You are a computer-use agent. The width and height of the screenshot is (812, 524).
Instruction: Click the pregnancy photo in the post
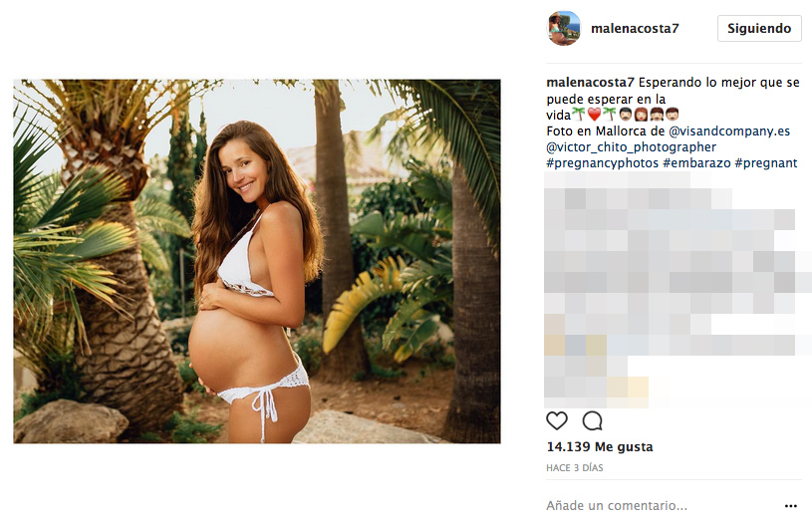click(x=257, y=261)
